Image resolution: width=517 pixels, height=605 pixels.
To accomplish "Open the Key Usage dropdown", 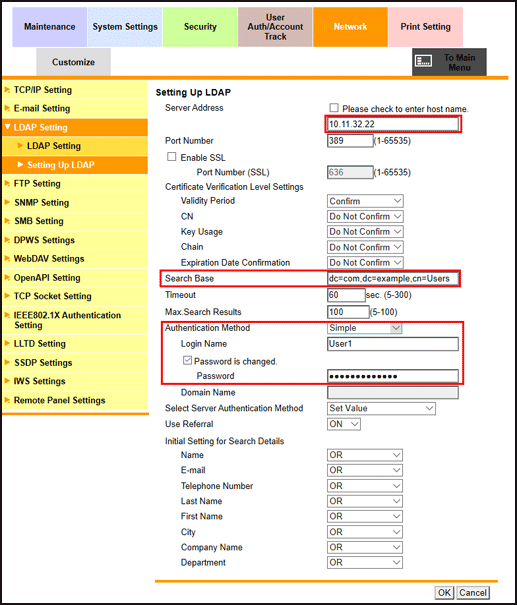I will (x=365, y=232).
